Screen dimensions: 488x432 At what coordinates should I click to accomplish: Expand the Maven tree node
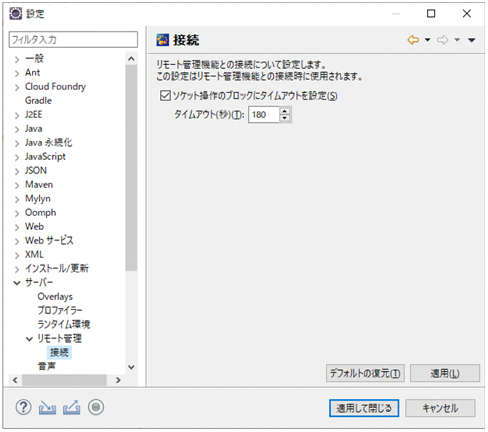[x=17, y=185]
